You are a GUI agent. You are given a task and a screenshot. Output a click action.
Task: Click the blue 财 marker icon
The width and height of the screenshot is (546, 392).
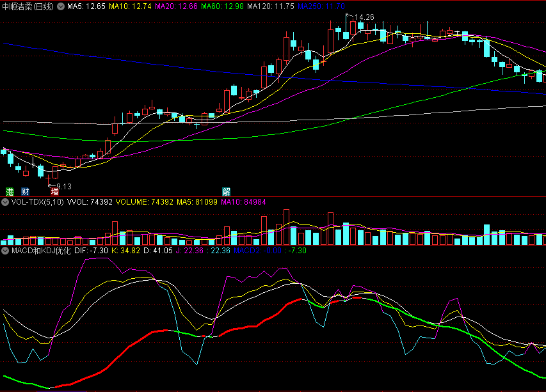[x=25, y=192]
